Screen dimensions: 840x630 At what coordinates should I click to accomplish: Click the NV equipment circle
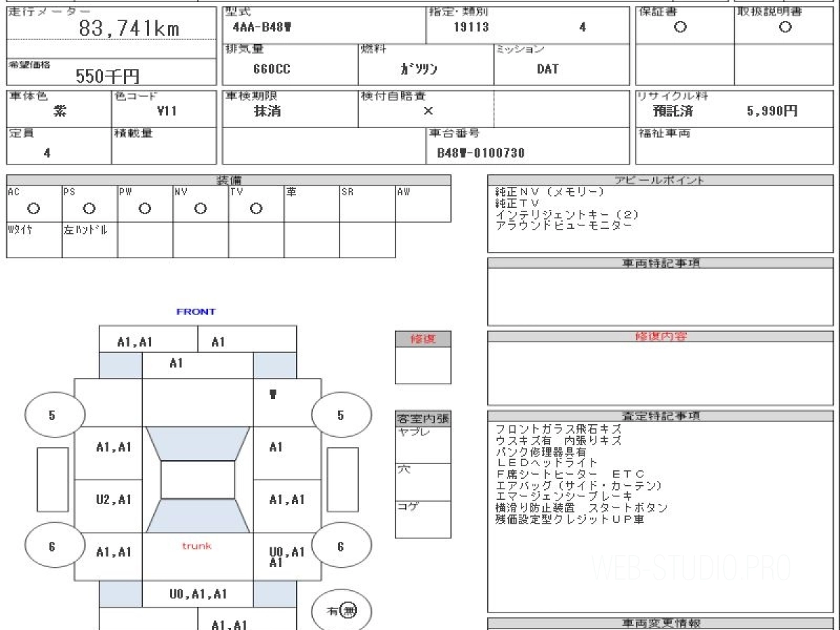point(200,209)
